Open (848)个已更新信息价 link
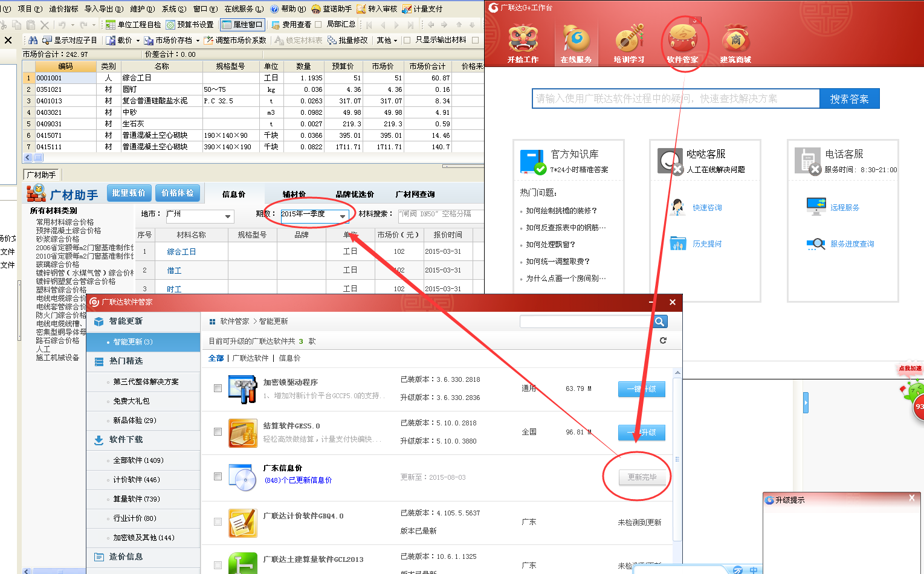Viewport: 924px width, 574px height. pyautogui.click(x=299, y=480)
